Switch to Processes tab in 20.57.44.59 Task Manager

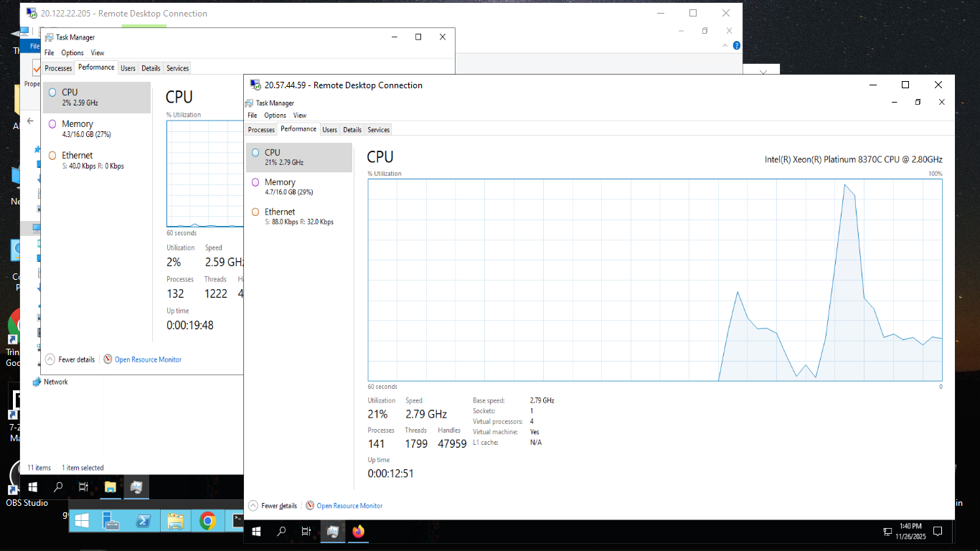point(261,130)
